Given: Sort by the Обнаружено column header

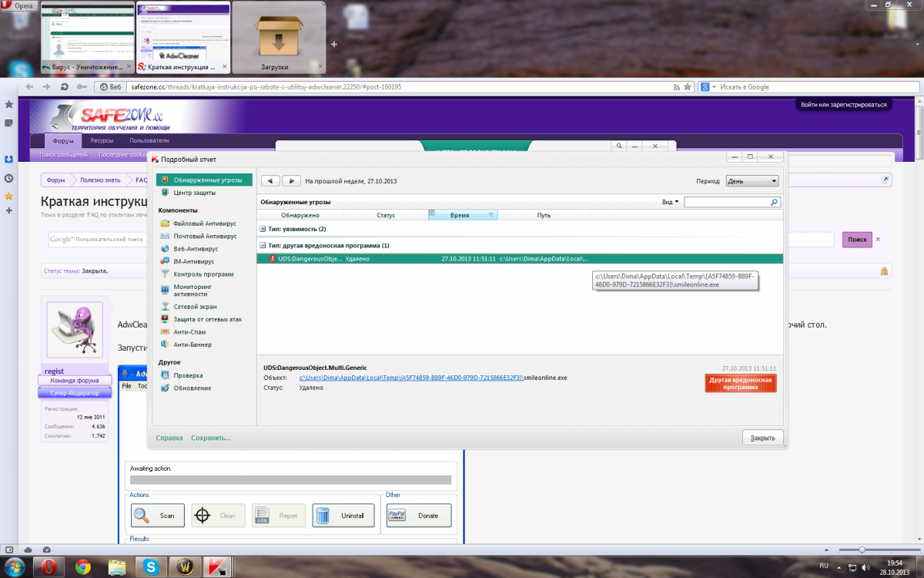Looking at the screenshot, I should tap(300, 216).
